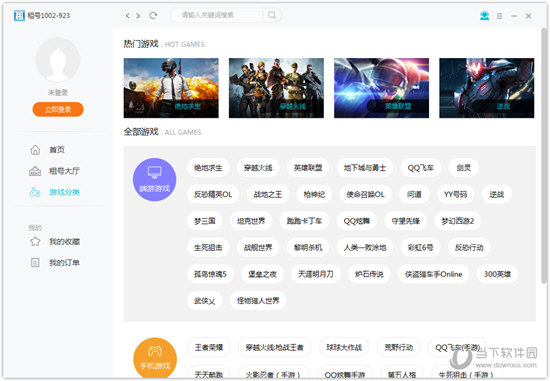The image size is (550, 381).
Task: Open the hamburger menu icon
Action: tap(499, 16)
